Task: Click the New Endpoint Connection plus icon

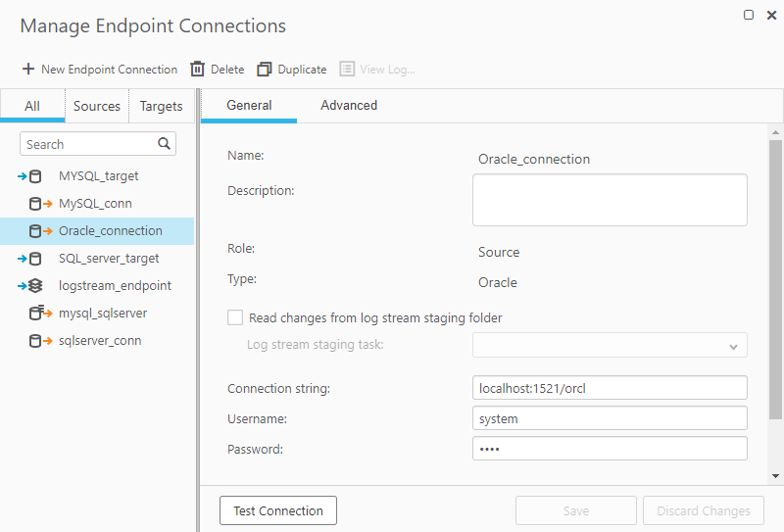Action: (28, 70)
